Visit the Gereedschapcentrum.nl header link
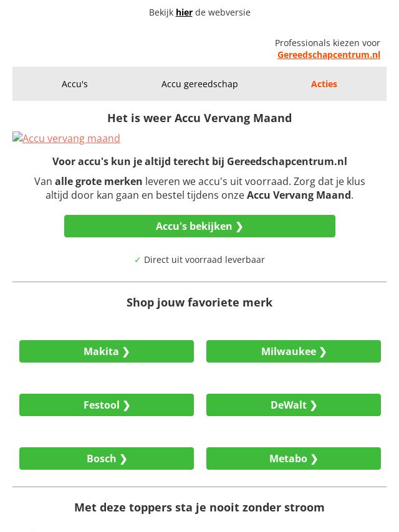399x532 pixels. pos(329,55)
